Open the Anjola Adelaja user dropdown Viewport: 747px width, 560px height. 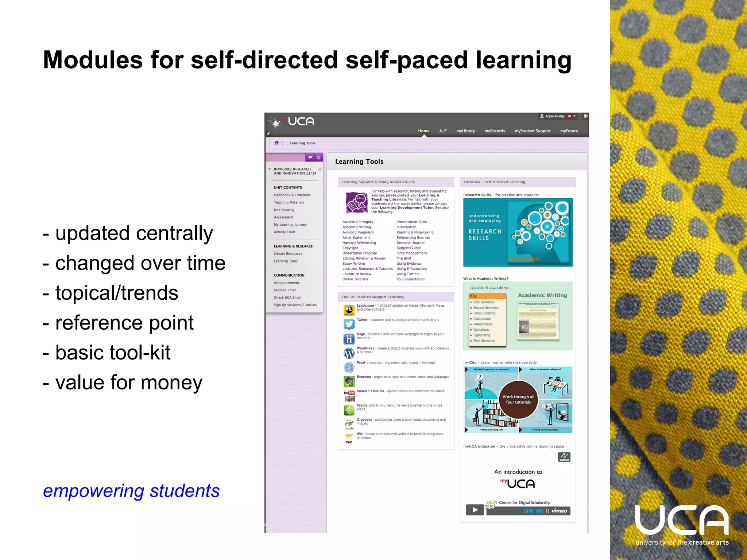[x=574, y=116]
